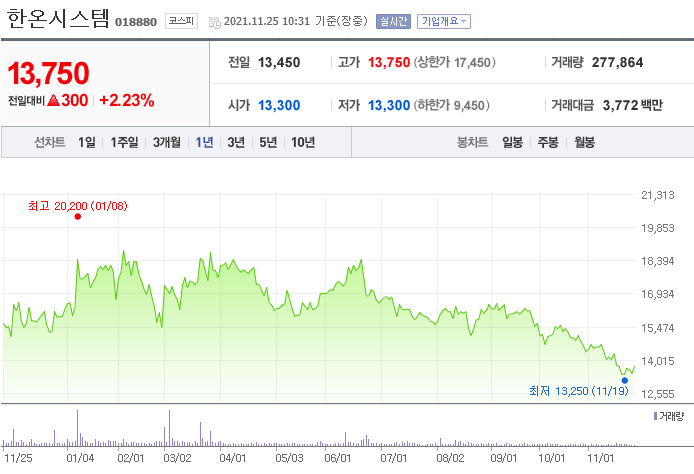Click the 최저 13,250 (11/19) label
The height and width of the screenshot is (474, 694).
tap(579, 391)
